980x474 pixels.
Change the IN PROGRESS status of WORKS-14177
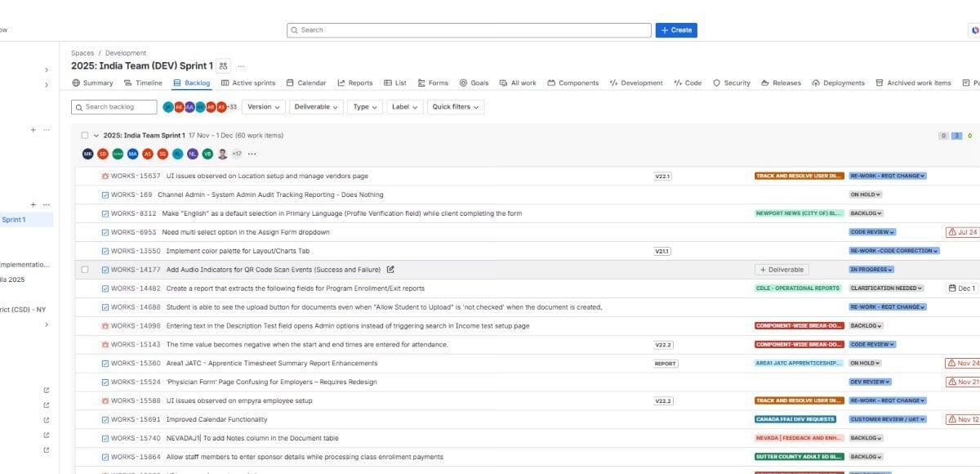pos(871,270)
